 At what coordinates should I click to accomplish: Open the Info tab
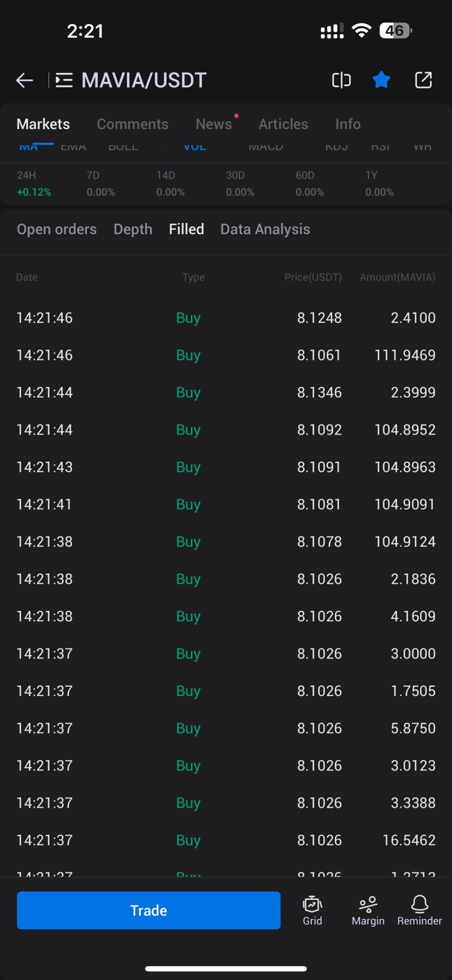point(348,124)
